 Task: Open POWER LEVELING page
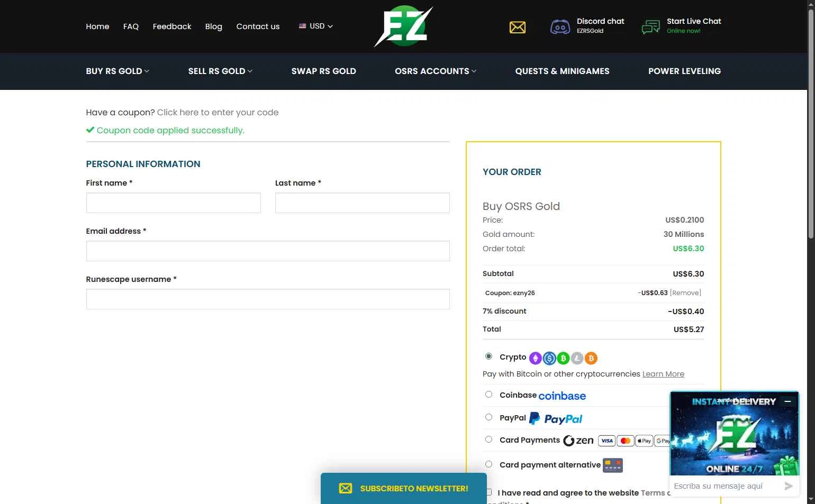(x=684, y=71)
